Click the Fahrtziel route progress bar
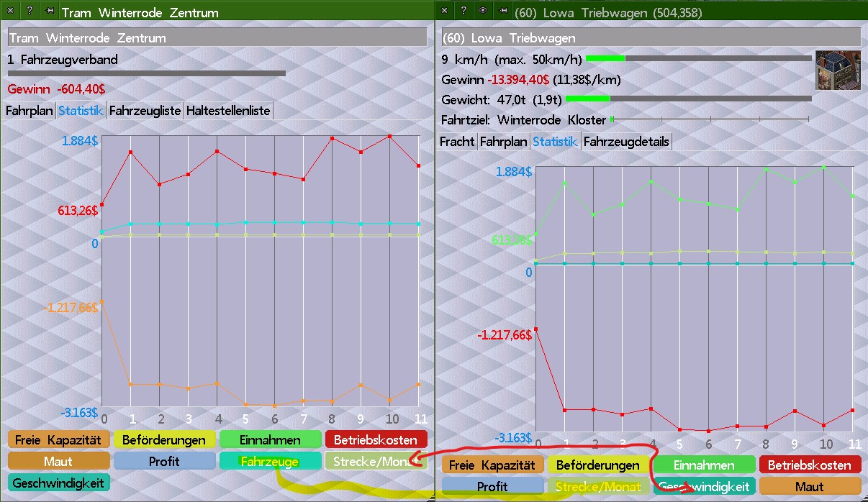This screenshot has width=868, height=502. pyautogui.click(x=710, y=119)
